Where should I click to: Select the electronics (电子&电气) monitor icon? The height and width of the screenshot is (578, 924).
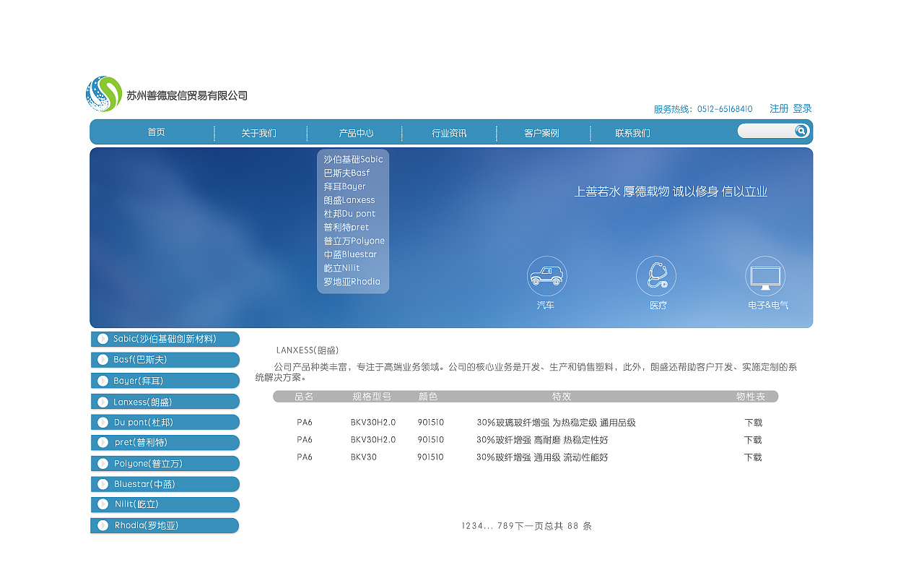coord(765,276)
